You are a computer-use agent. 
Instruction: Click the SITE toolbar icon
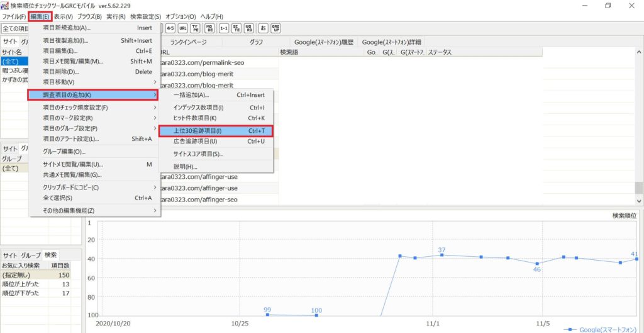[236, 28]
